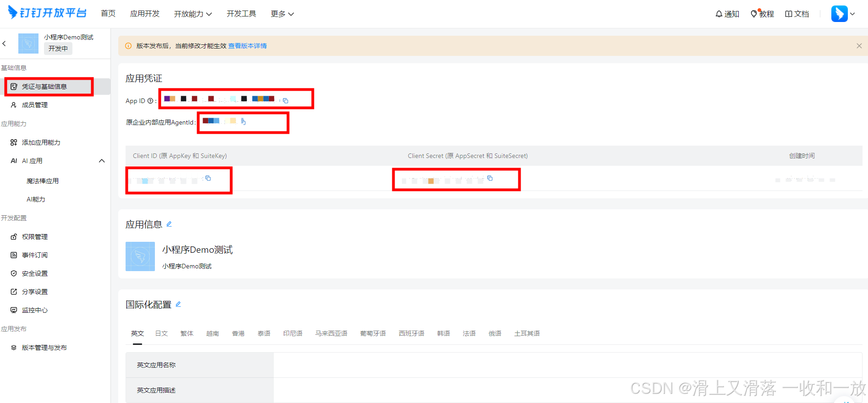Open the 首页 navigation item
Image resolution: width=868 pixels, height=403 pixels.
click(x=108, y=14)
